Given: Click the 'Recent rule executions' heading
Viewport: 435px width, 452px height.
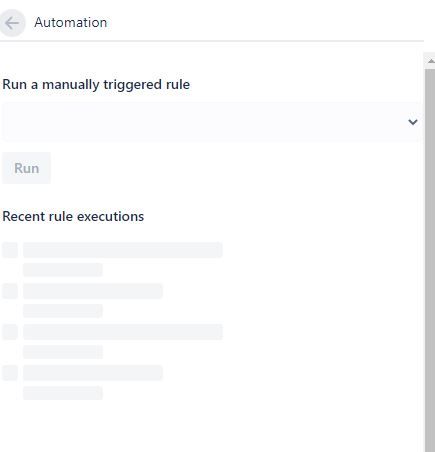Looking at the screenshot, I should [x=73, y=216].
